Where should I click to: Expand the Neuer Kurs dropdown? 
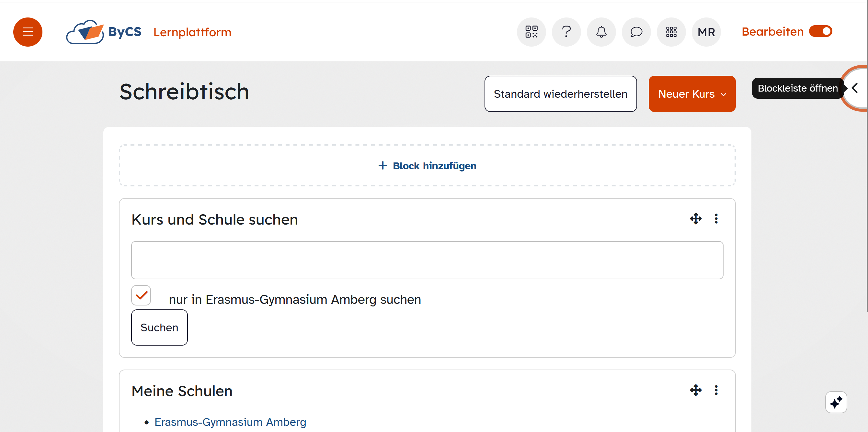[692, 94]
